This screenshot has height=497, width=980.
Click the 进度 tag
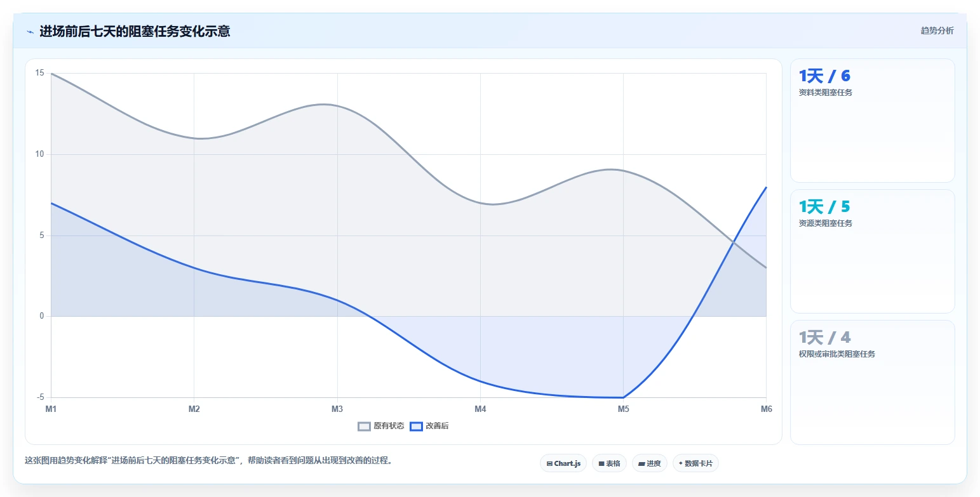650,463
